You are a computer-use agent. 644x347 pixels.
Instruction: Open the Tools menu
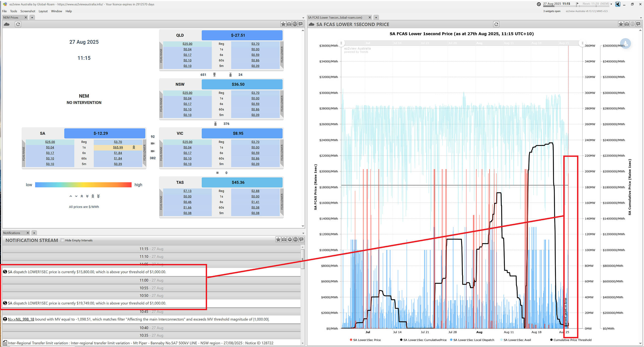[x=14, y=11]
